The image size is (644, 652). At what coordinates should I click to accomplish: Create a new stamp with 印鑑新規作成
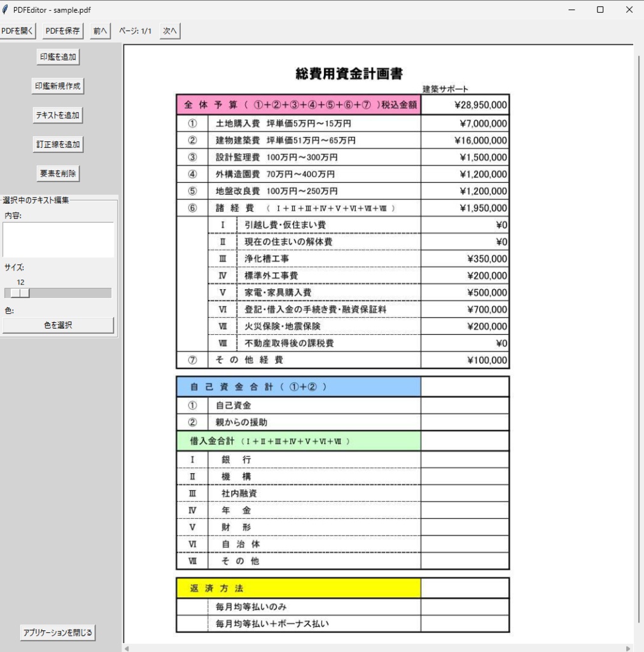tap(58, 85)
